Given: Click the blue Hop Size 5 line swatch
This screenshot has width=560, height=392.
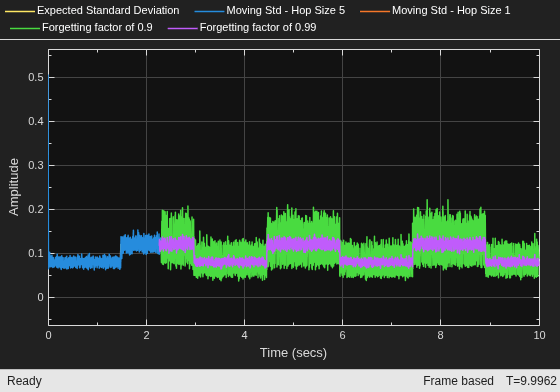Looking at the screenshot, I should (209, 11).
